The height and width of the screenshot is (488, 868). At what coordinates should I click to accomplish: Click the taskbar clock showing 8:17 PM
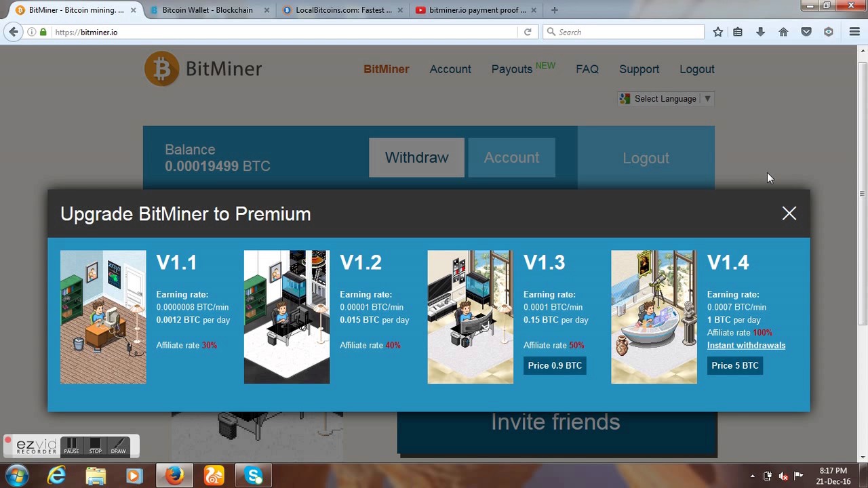833,476
